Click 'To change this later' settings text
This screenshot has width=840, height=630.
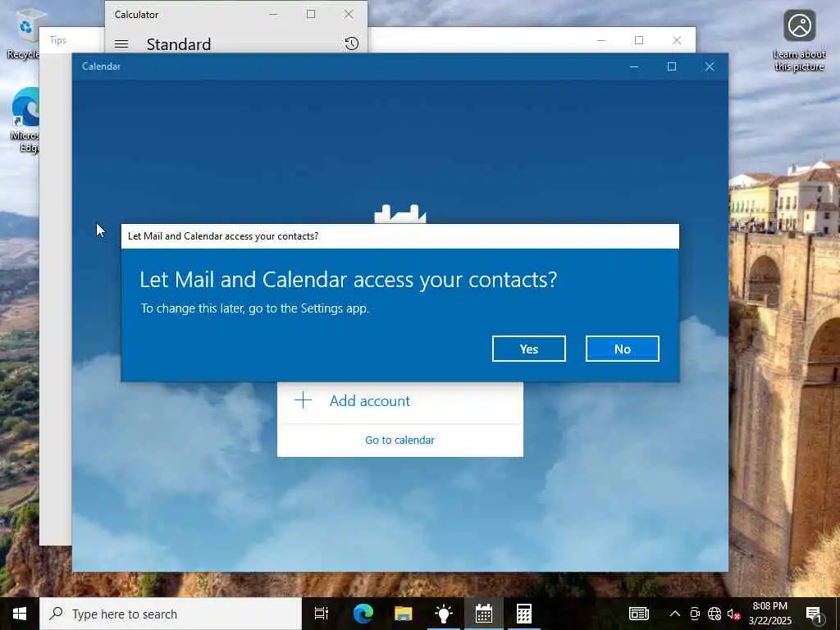255,308
